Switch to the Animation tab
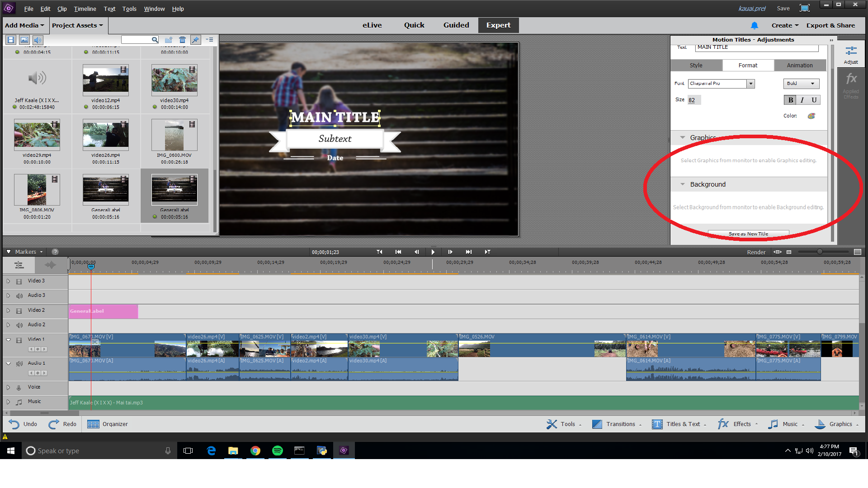Viewport: 868px width, 488px height. click(x=800, y=66)
